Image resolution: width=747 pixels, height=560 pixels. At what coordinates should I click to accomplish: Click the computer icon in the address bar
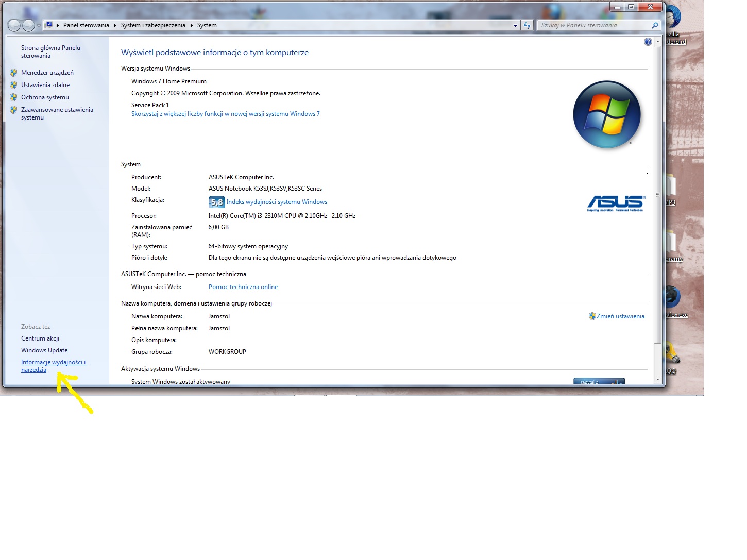coord(48,25)
